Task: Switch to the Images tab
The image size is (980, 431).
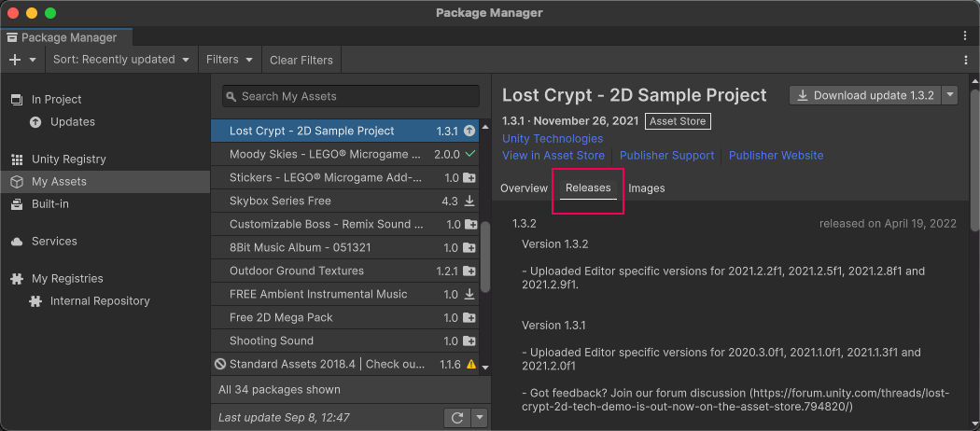Action: click(x=647, y=188)
